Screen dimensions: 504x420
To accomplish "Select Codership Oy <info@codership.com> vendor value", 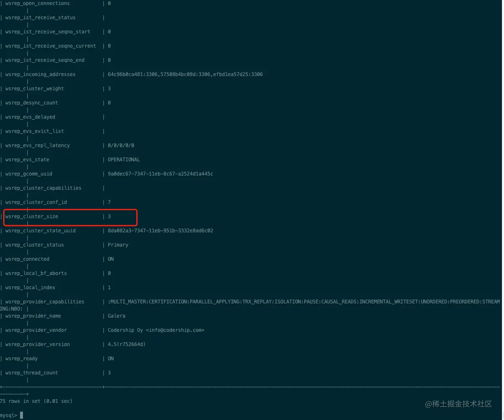I will [156, 330].
